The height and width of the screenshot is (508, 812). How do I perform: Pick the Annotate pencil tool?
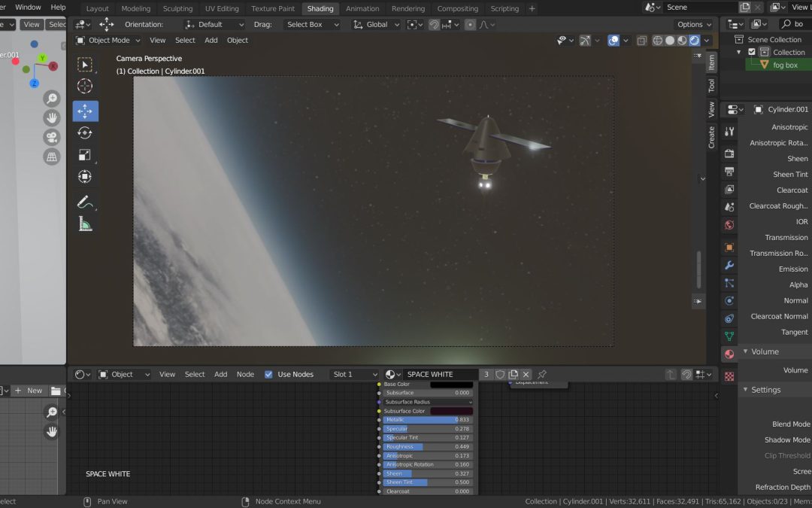coord(85,202)
